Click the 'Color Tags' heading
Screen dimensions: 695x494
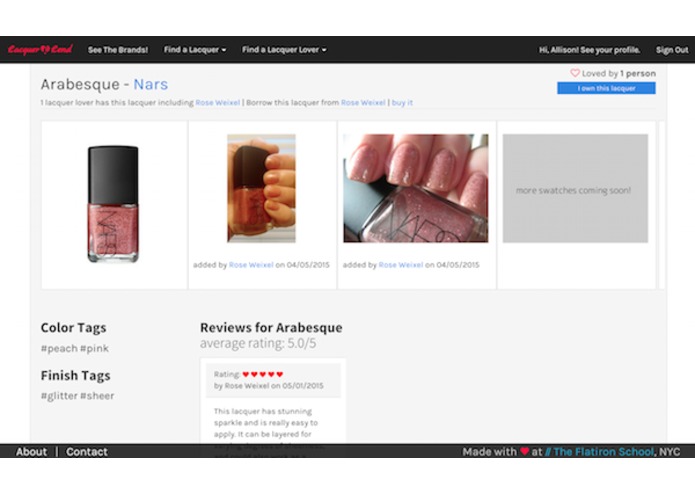74,328
